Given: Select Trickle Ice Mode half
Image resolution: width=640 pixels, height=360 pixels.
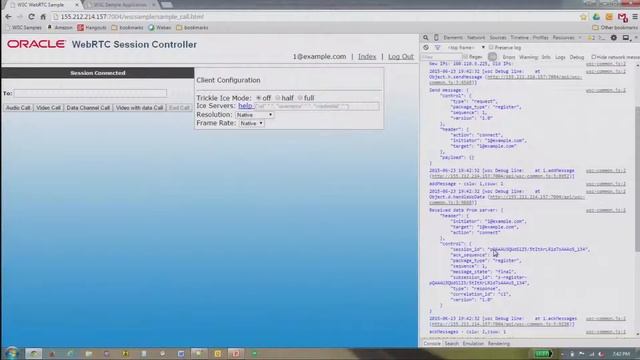Looking at the screenshot, I should [x=278, y=98].
